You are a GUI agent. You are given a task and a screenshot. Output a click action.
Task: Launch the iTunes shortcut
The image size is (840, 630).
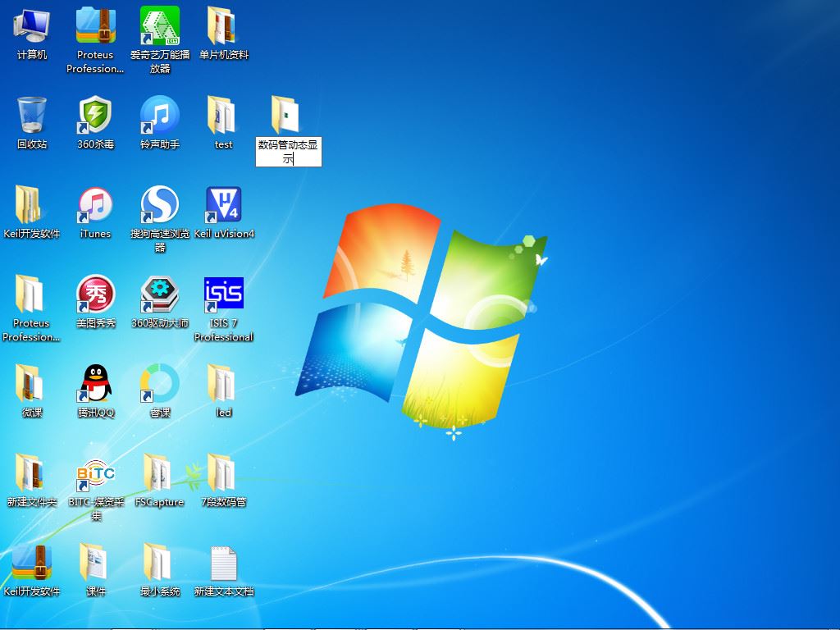95,204
